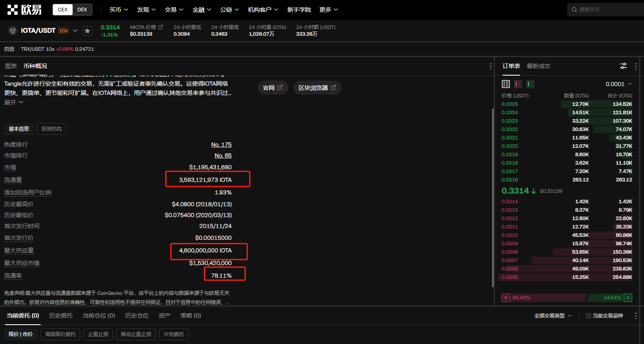Expand the IOTA/USDT pair selector arrow
The height and width of the screenshot is (344, 644).
click(75, 31)
